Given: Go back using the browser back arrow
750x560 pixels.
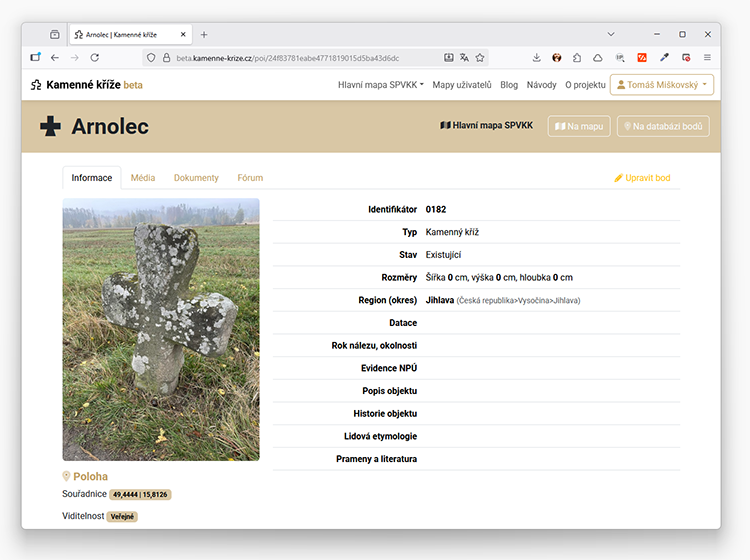Looking at the screenshot, I should (x=55, y=58).
